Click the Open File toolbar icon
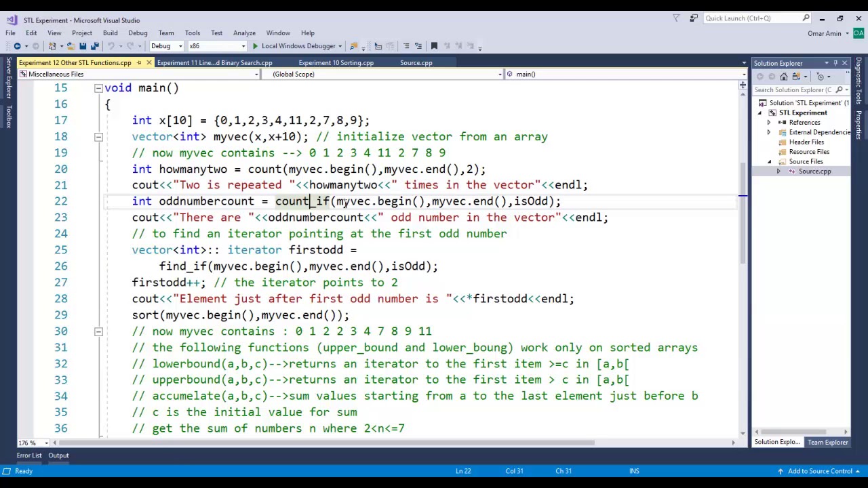Viewport: 868px width, 488px height. click(70, 46)
